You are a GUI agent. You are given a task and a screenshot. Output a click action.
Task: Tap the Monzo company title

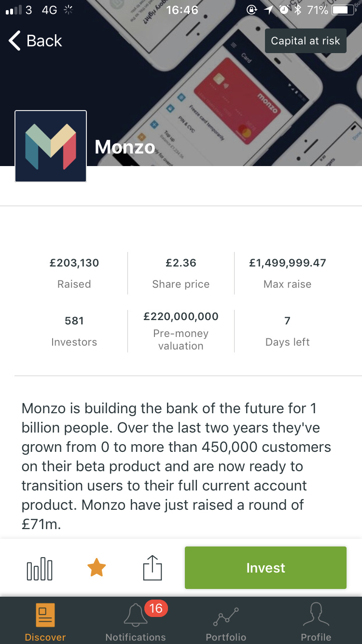(125, 147)
